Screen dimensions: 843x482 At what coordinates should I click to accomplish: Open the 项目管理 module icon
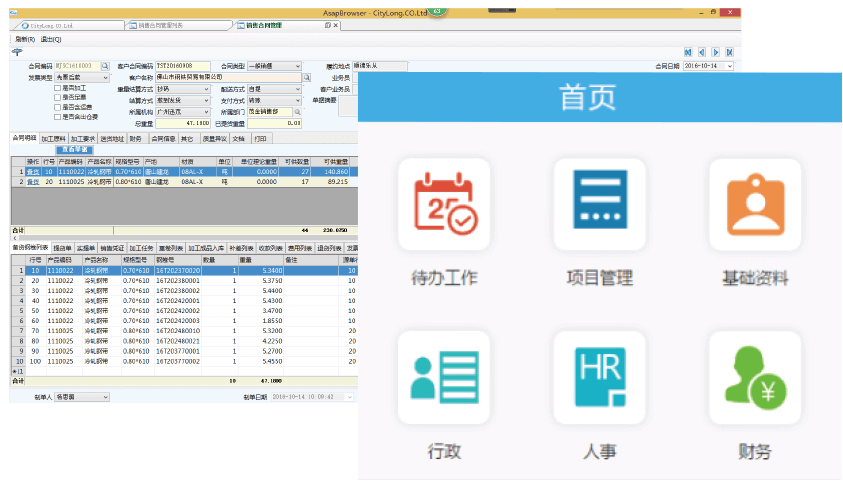(x=599, y=205)
